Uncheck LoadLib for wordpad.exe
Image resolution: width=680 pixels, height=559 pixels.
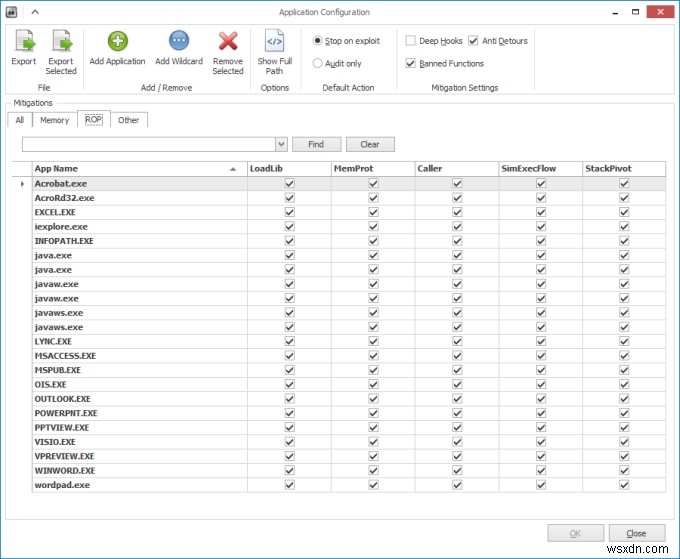coord(290,485)
